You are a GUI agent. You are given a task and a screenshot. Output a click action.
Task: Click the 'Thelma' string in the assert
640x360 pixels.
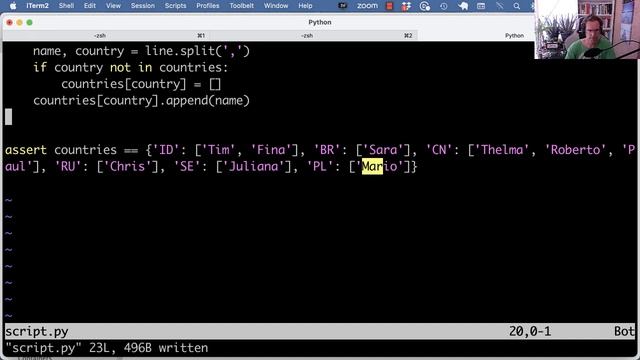[x=502, y=150]
